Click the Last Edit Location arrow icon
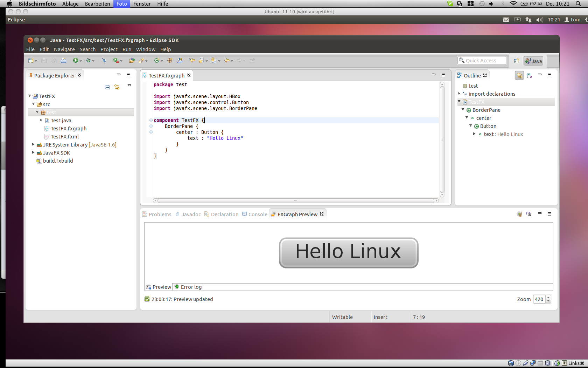588x368 pixels. click(x=192, y=61)
